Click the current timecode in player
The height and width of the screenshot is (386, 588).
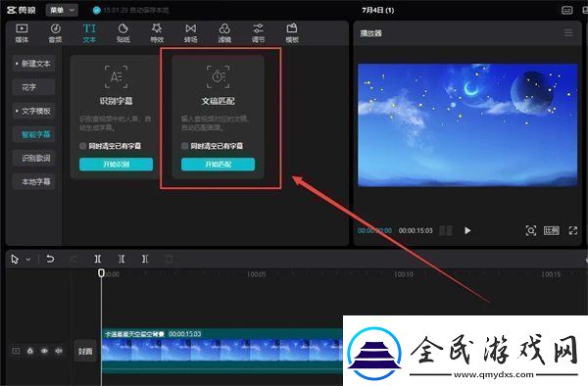coord(374,230)
